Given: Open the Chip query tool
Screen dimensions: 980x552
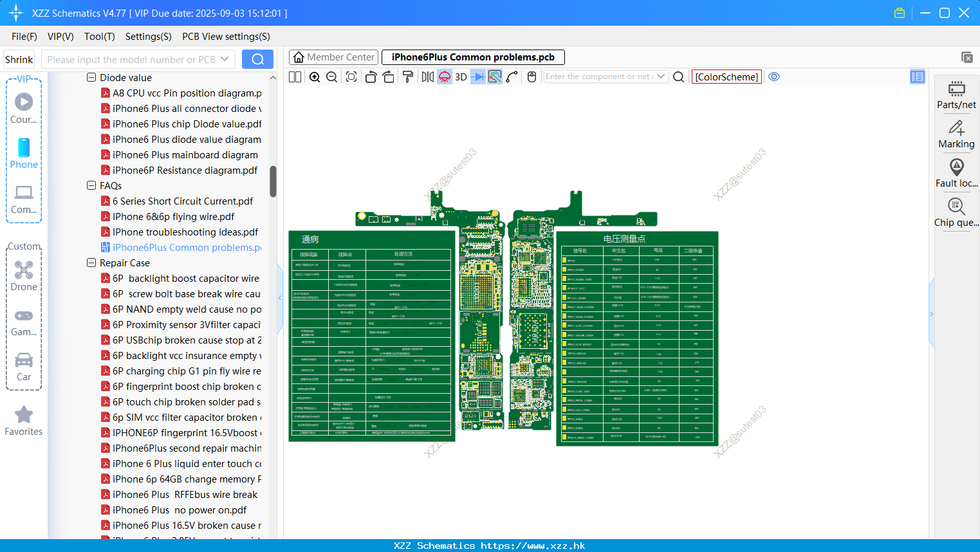Looking at the screenshot, I should (x=956, y=212).
